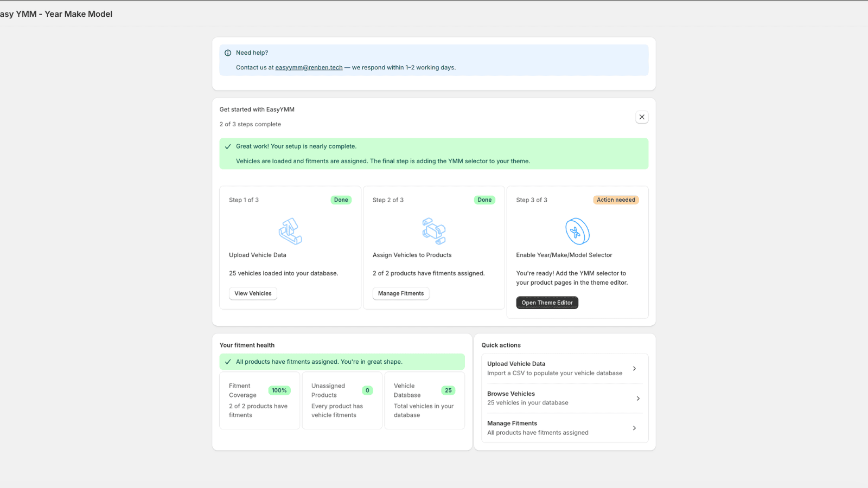The width and height of the screenshot is (868, 488).
Task: Click chevron on Upload Vehicle Data row
Action: pos(634,369)
